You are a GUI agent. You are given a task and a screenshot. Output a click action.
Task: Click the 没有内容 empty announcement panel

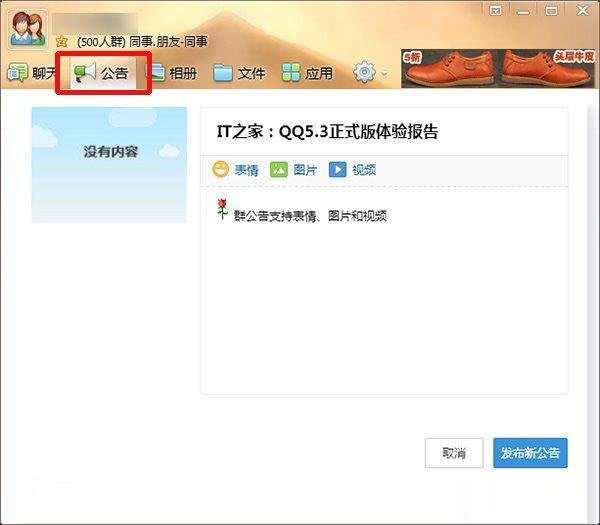click(109, 165)
